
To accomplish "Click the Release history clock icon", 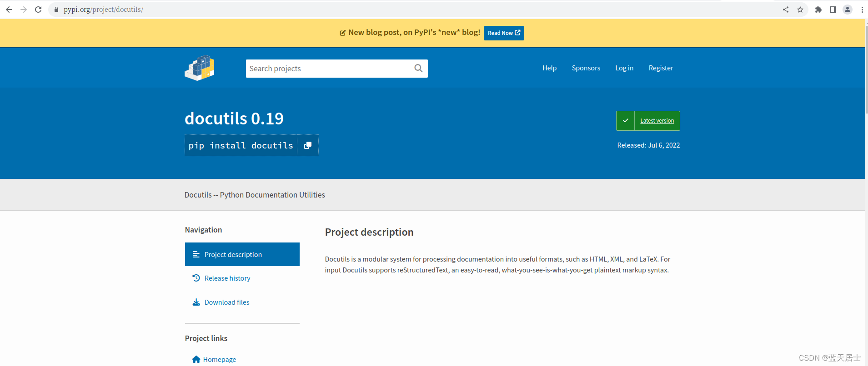I will (x=196, y=278).
